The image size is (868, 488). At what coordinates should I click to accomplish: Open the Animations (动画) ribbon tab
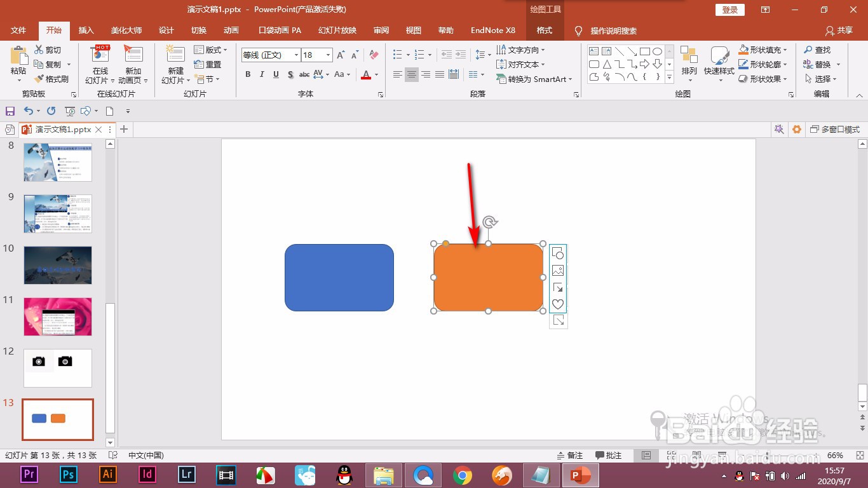coord(231,30)
